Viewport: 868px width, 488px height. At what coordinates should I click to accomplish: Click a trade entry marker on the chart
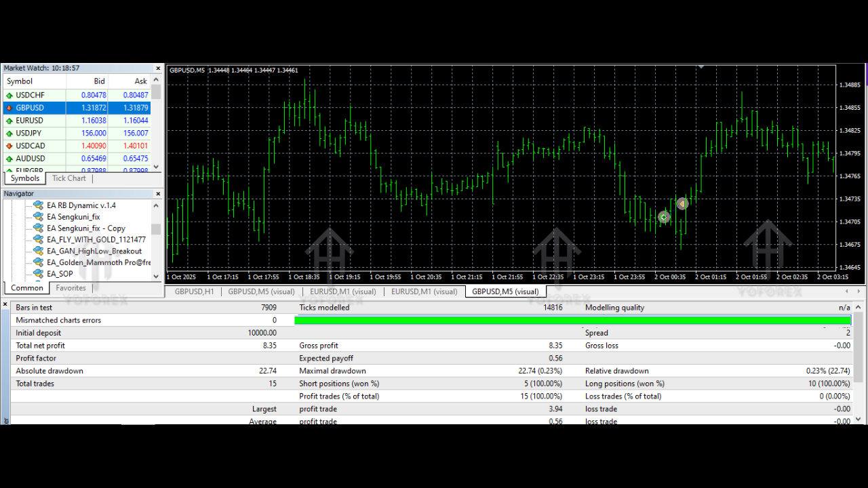tap(663, 216)
